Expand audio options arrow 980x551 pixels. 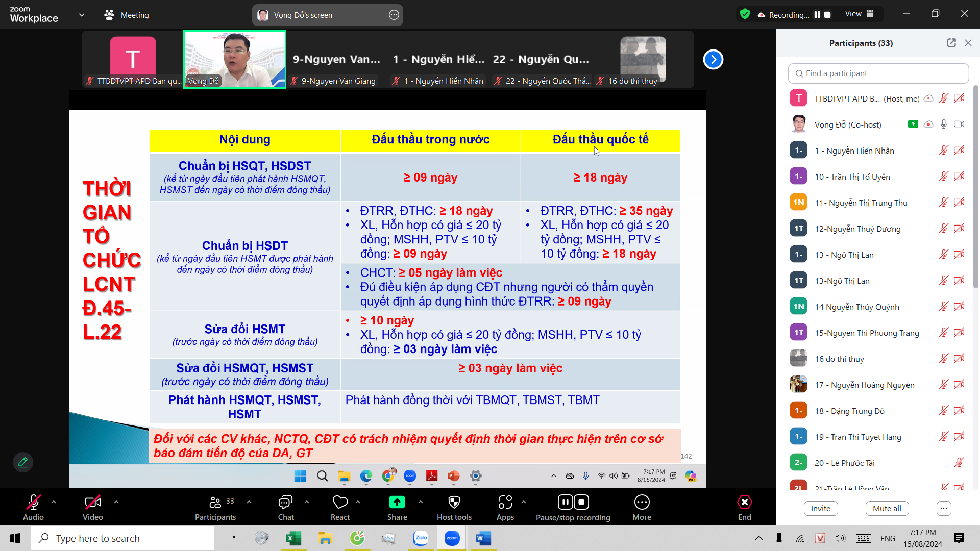point(54,502)
